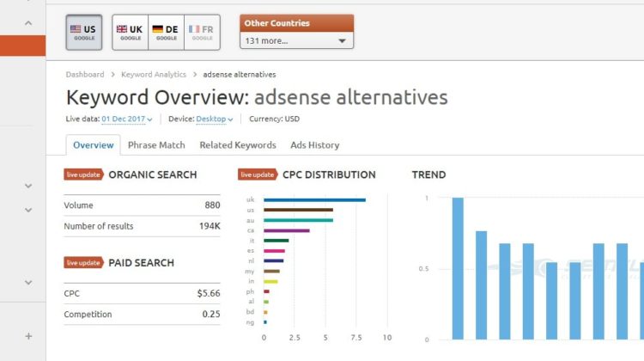
Task: Click the us bar in CPC Distribution
Action: tap(298, 210)
